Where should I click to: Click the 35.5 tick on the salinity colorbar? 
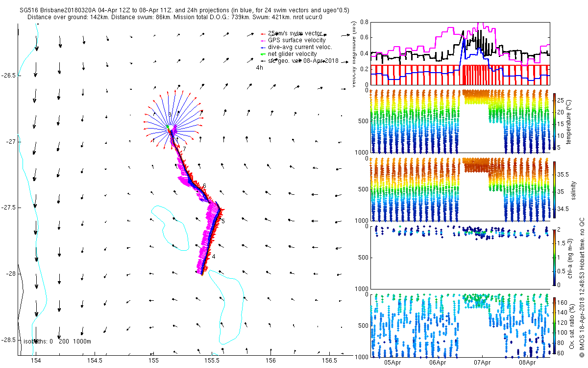coord(563,174)
